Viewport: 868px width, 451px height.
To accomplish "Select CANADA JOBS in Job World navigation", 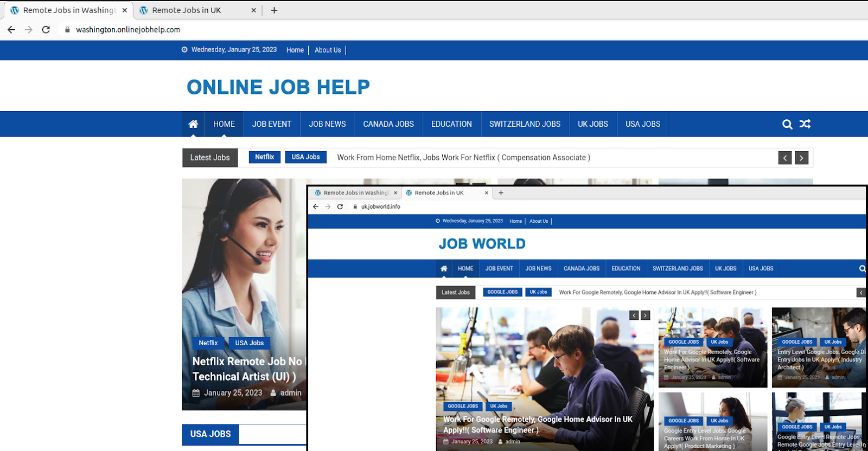I will click(x=582, y=269).
